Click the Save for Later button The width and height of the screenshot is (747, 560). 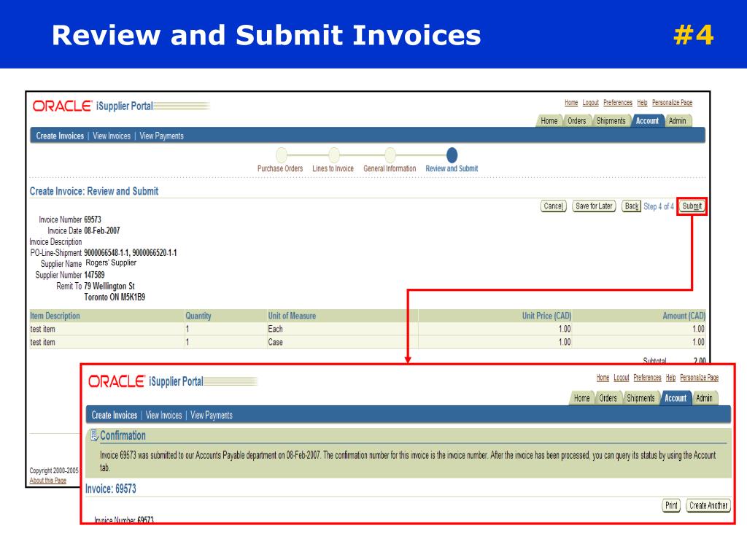pos(594,206)
